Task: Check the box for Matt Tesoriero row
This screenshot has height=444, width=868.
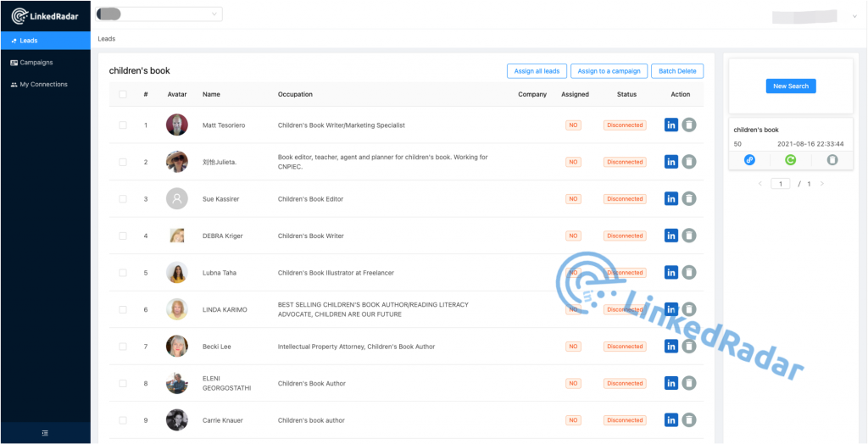Action: pos(123,125)
